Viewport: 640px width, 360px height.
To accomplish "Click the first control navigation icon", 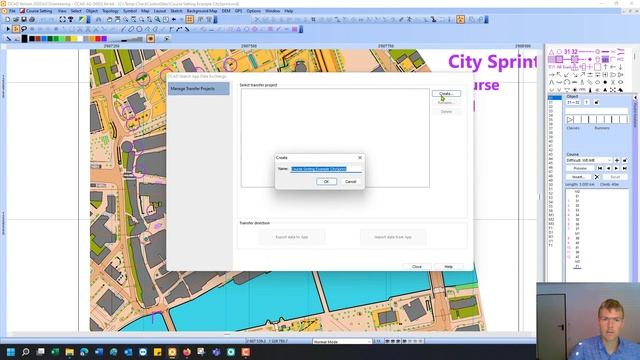I will 600,168.
